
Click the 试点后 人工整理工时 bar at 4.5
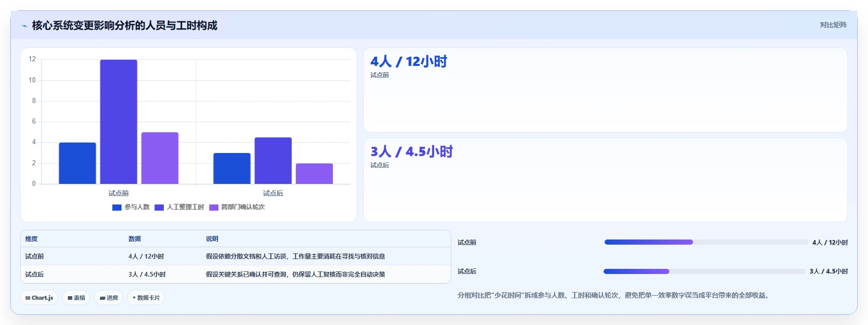click(x=273, y=161)
